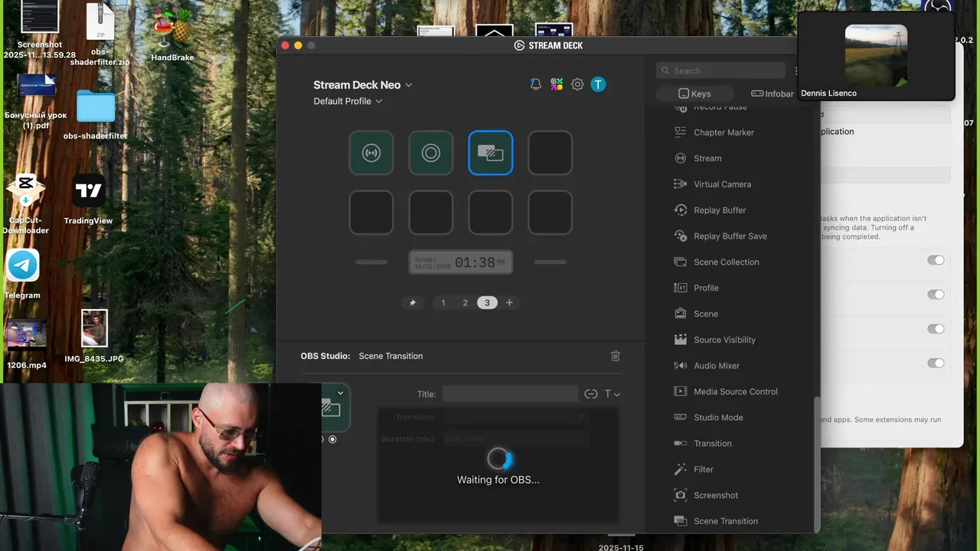Screen dimensions: 980x551
Task: Click the Source Visibility action icon
Action: [680, 340]
